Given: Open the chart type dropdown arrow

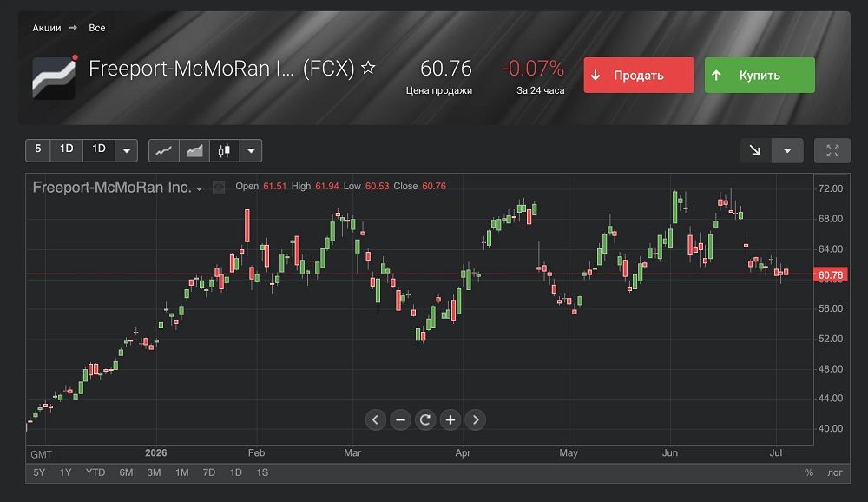Looking at the screenshot, I should click(x=251, y=151).
